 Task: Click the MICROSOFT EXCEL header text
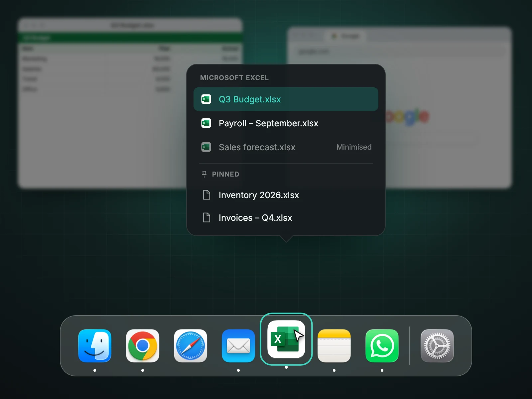(x=234, y=78)
